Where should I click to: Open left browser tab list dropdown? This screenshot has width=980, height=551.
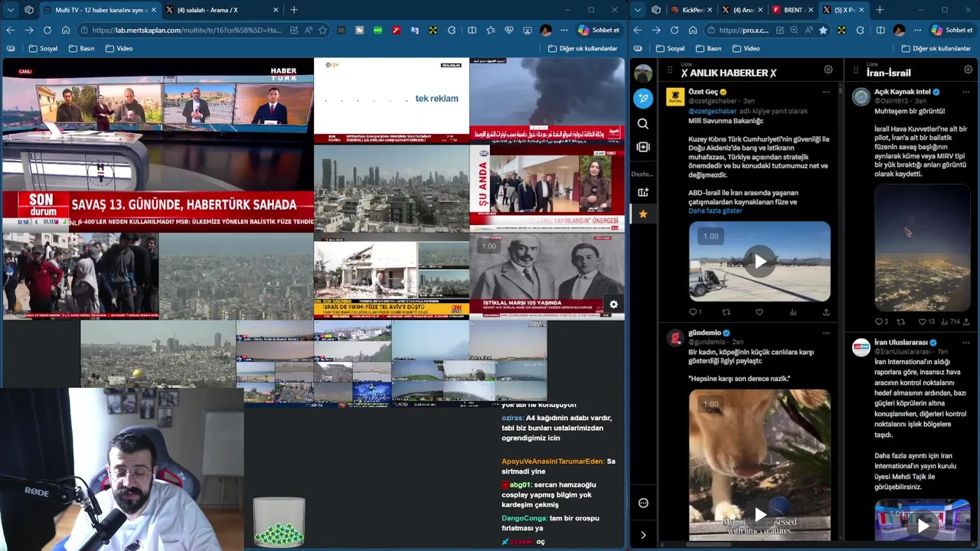pos(10,10)
